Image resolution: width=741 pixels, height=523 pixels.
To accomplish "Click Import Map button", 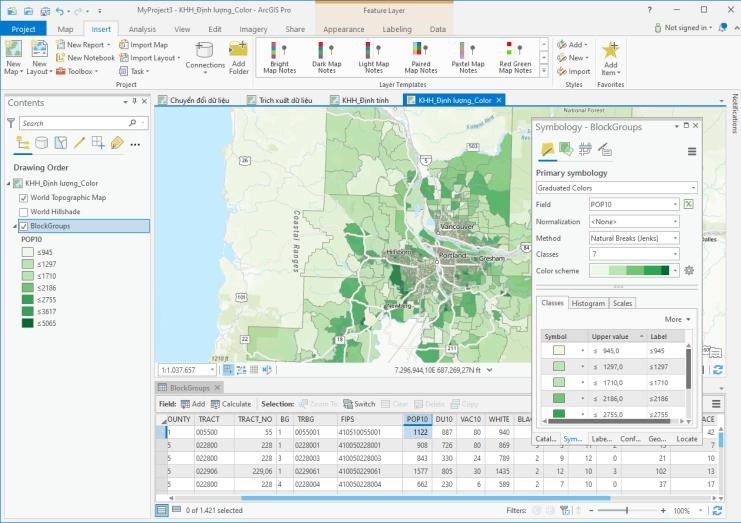I will point(144,44).
